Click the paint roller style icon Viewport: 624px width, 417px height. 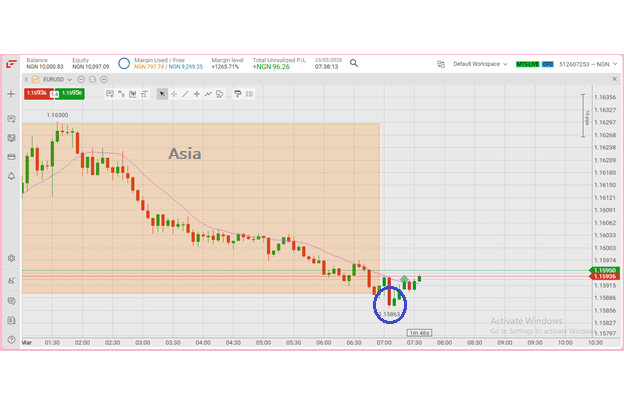click(x=238, y=94)
